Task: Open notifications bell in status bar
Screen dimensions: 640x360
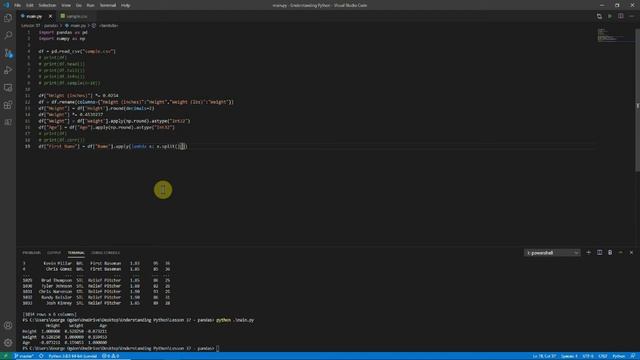Action: (633, 356)
